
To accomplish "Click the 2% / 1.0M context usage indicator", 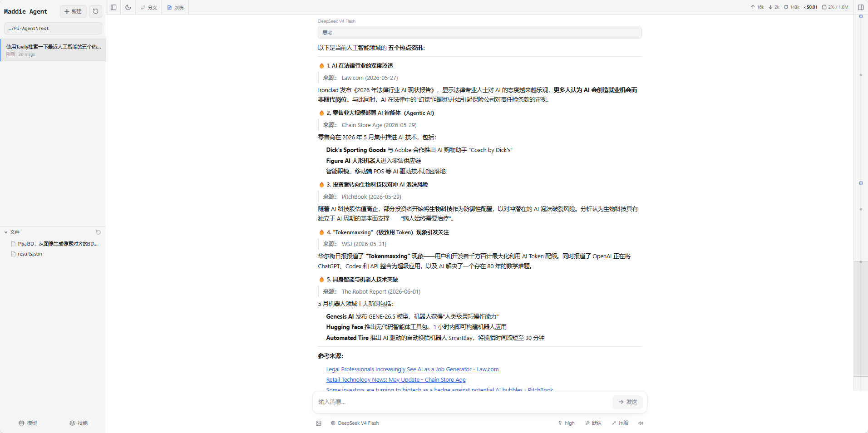I will click(x=835, y=7).
